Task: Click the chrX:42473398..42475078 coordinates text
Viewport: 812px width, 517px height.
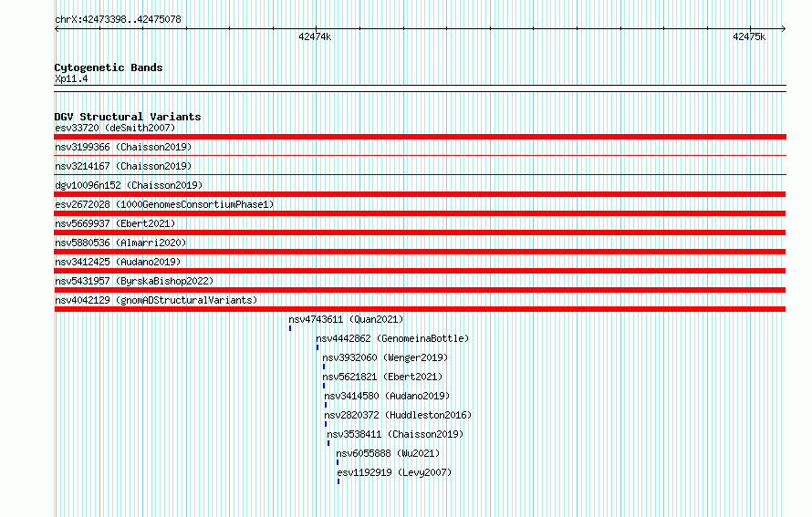Action: pyautogui.click(x=118, y=19)
